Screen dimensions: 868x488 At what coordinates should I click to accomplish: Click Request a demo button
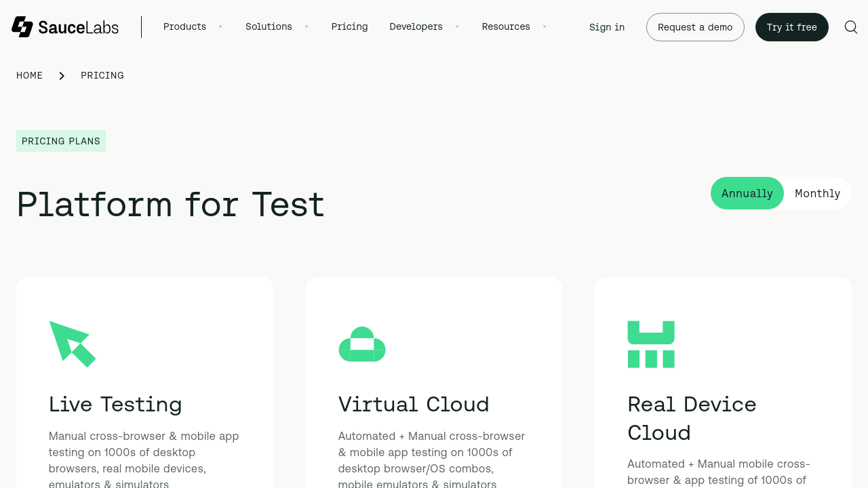(x=695, y=27)
